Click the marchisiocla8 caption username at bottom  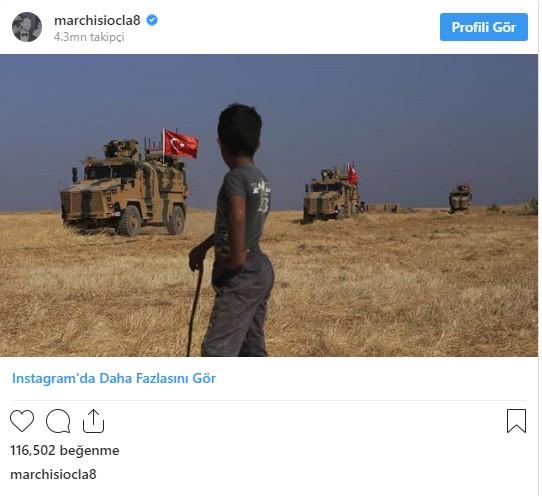(x=53, y=474)
